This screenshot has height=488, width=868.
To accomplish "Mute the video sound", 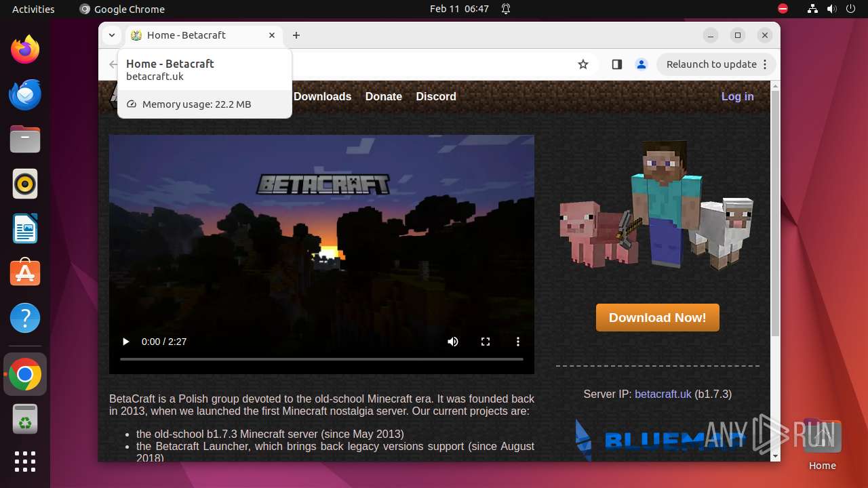I will [x=453, y=342].
